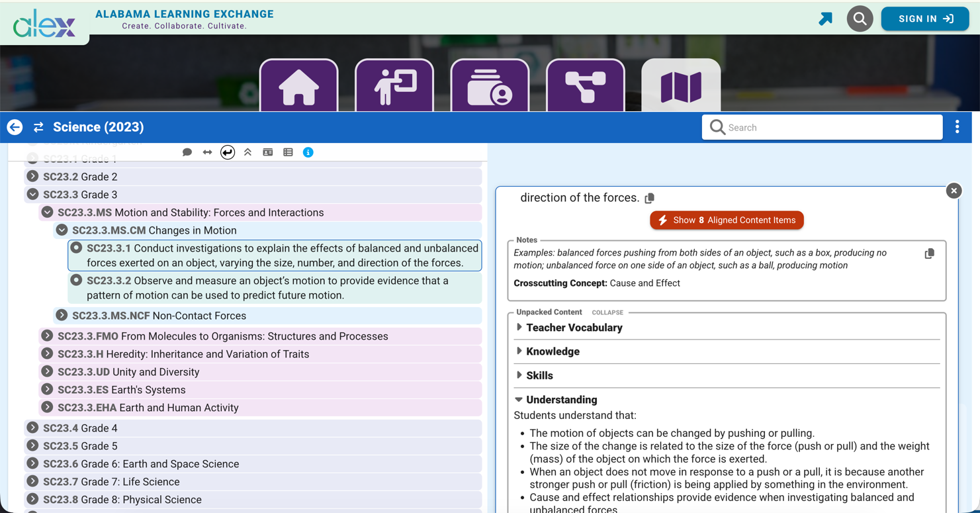980x513 pixels.
Task: Click the blue arrow share icon in header
Action: pos(825,19)
